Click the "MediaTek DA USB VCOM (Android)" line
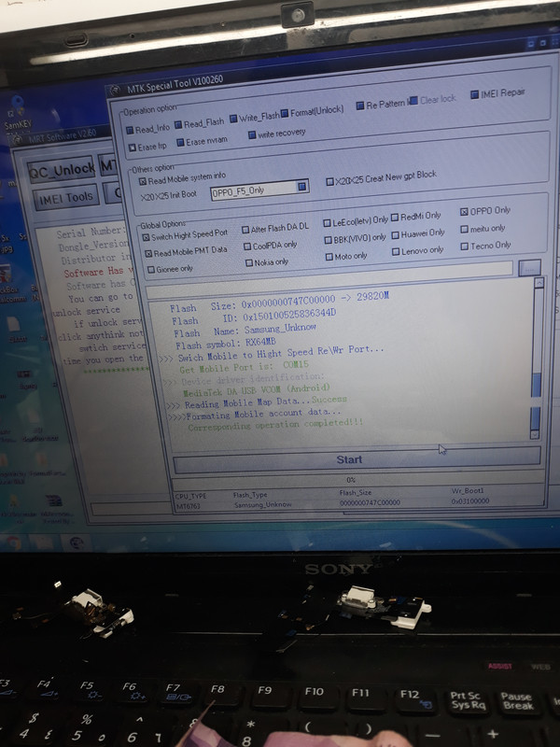 pyautogui.click(x=256, y=390)
